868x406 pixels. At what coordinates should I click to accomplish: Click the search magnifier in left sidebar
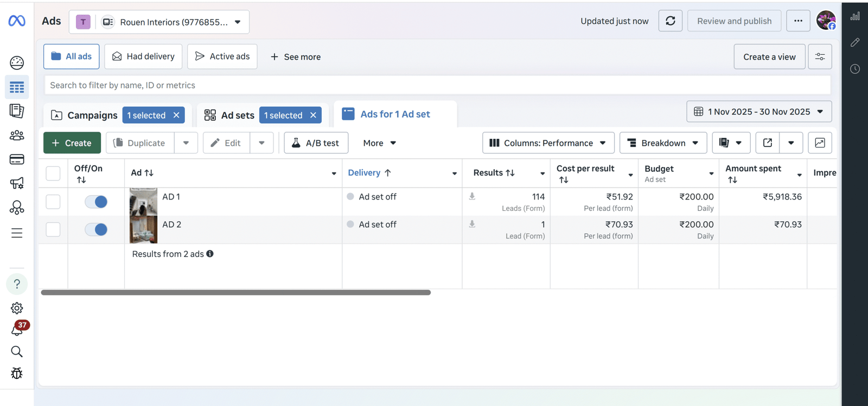coord(17,351)
